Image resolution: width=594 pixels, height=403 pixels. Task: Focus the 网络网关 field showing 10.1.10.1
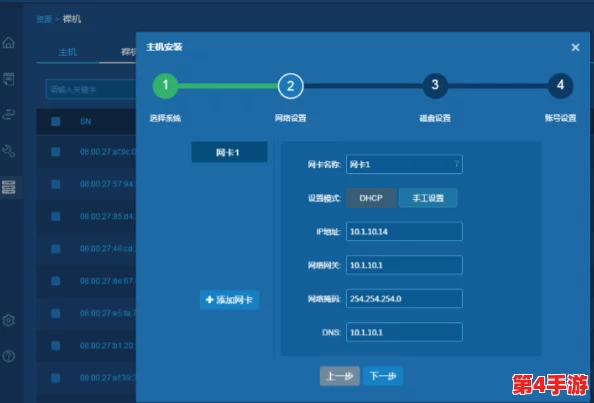pos(404,265)
